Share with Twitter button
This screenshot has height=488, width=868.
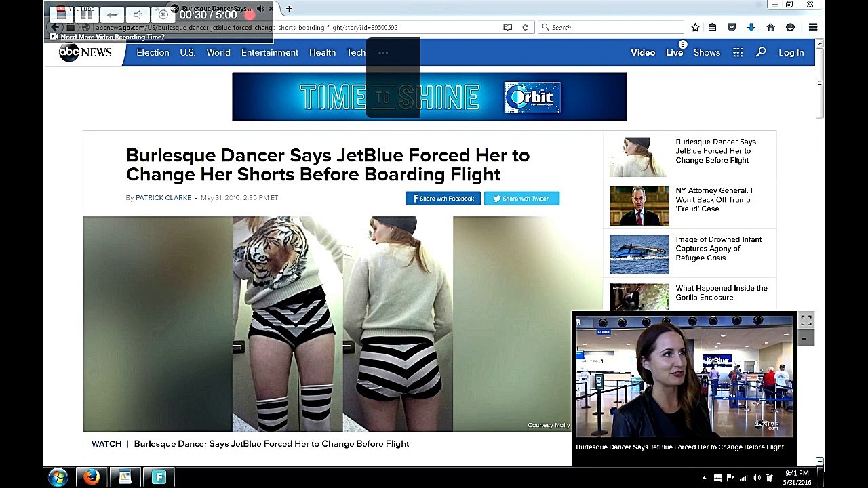pyautogui.click(x=521, y=199)
